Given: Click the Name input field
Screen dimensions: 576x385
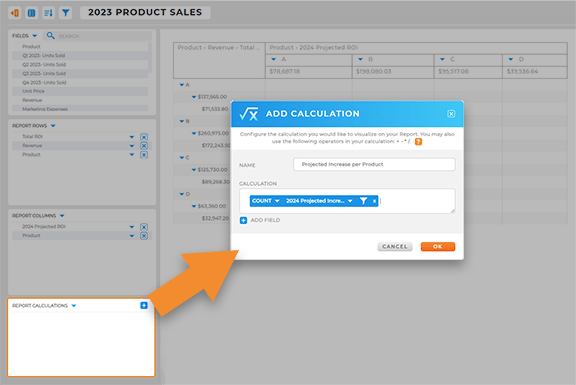Looking at the screenshot, I should [x=374, y=164].
